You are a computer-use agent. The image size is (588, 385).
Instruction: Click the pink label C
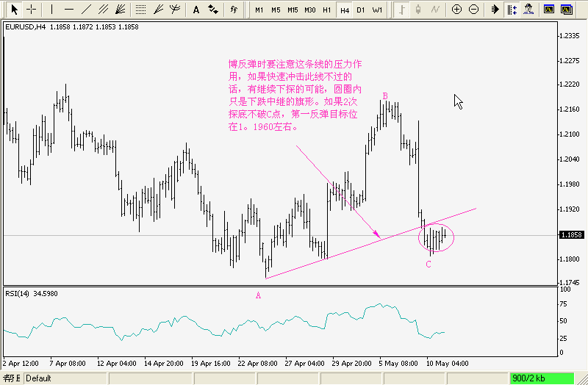[x=429, y=265]
